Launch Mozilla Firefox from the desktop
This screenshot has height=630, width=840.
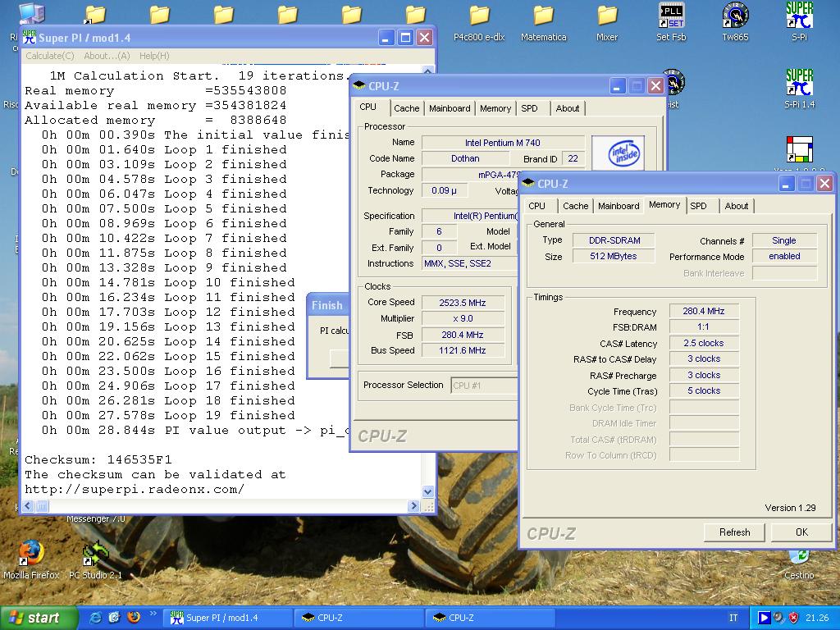click(31, 559)
